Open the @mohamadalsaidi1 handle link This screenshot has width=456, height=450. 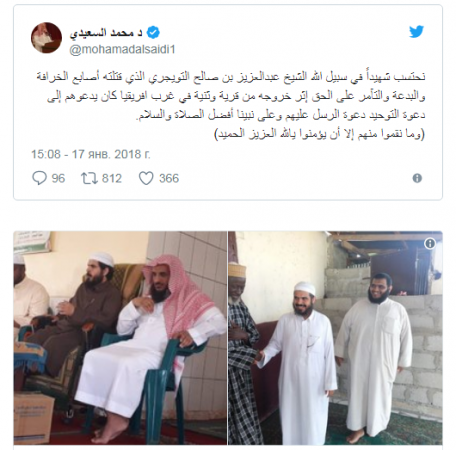coord(122,49)
